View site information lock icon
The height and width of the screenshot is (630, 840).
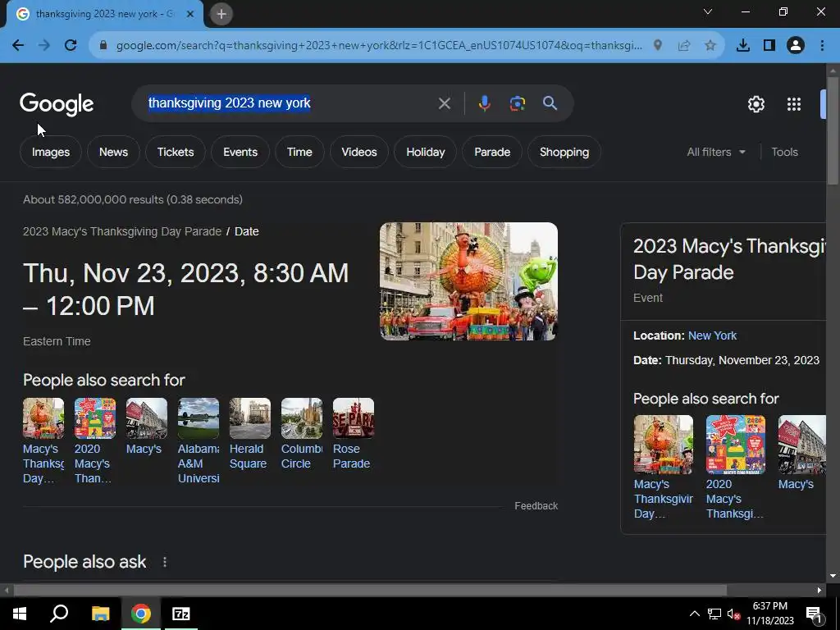104,46
